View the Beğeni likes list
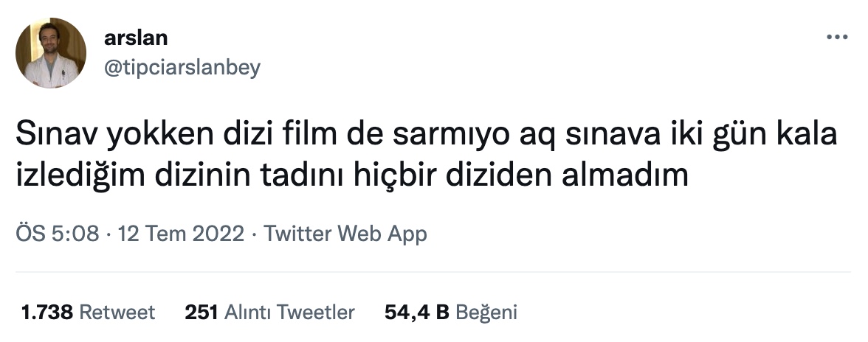868x342 pixels. 486,313
